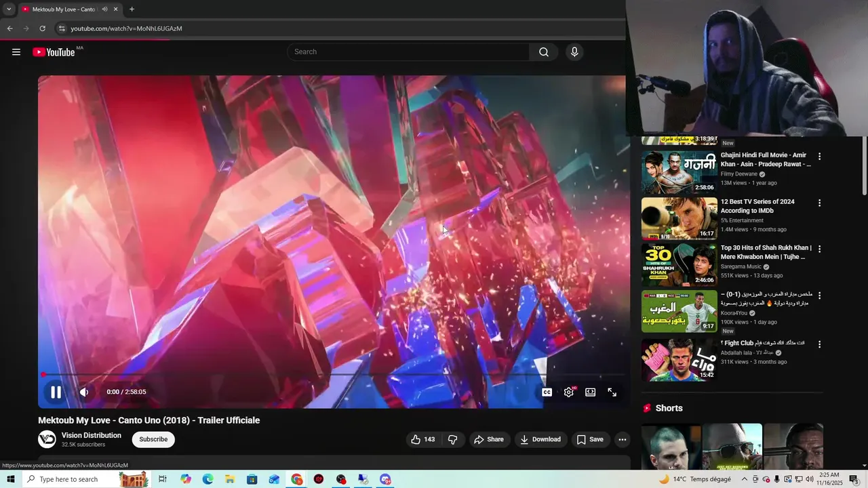This screenshot has height=488, width=868.
Task: Switch to theater mode view
Action: (591, 392)
